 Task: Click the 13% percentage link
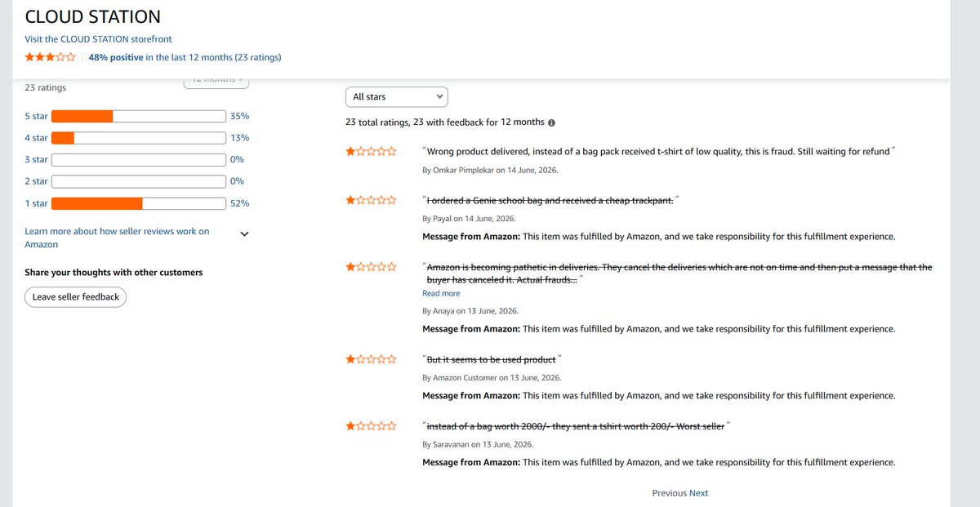(x=239, y=138)
